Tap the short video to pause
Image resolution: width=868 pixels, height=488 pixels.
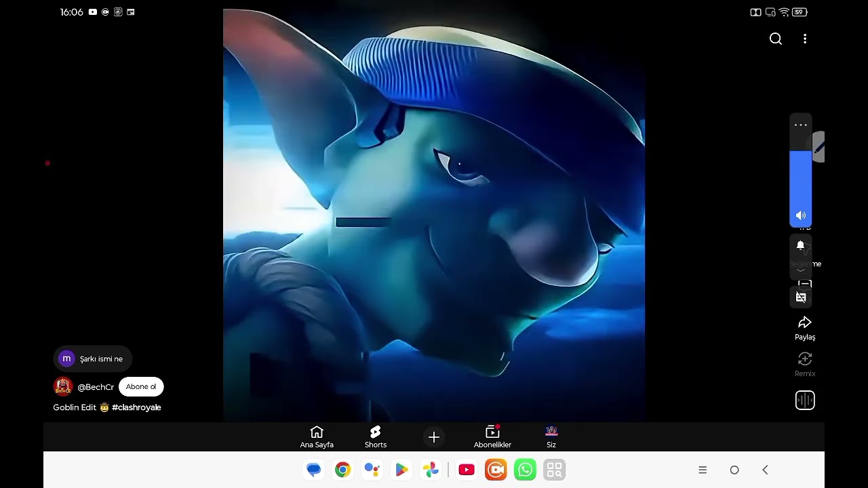click(x=434, y=216)
